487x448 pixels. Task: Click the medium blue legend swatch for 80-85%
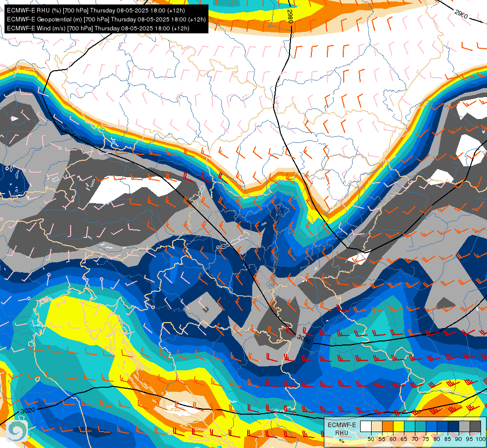(442, 426)
